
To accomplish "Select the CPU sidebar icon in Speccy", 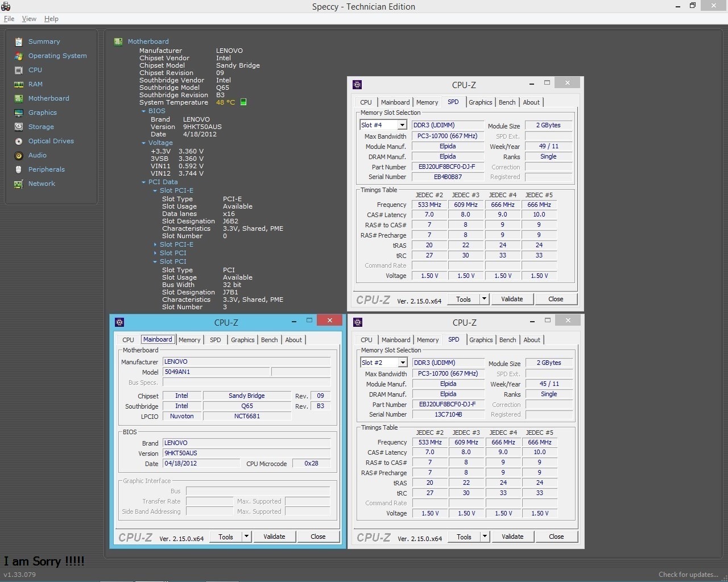I will [19, 70].
